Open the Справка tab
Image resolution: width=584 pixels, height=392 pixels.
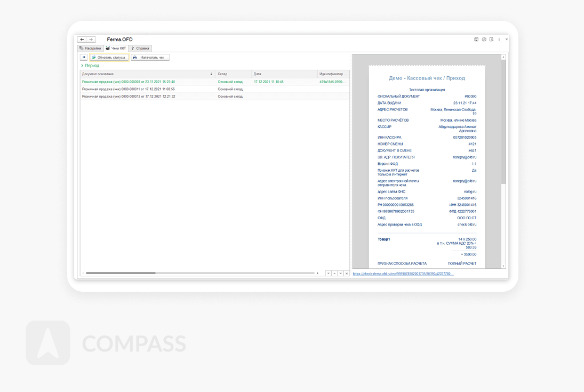140,48
